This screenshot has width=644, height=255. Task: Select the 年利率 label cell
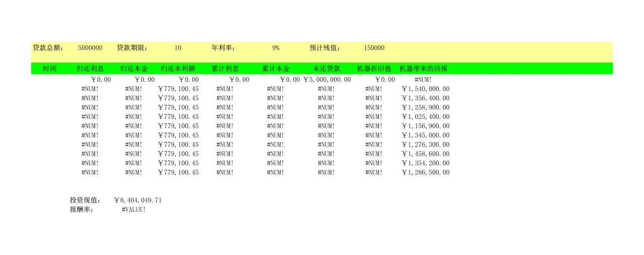(224, 48)
